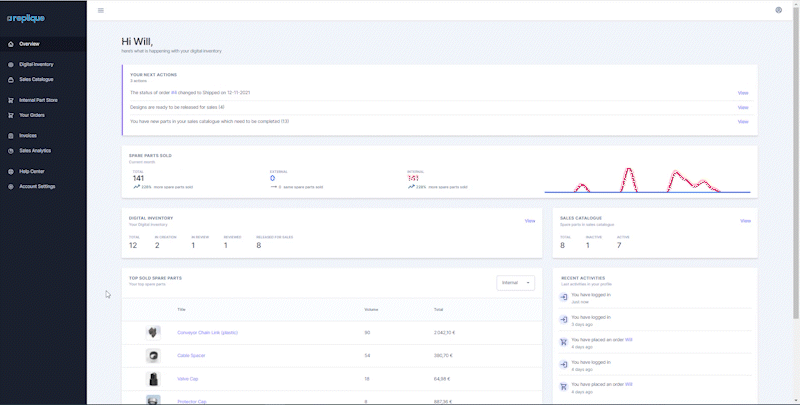Click the Volume column header
The height and width of the screenshot is (405, 800).
pos(371,310)
